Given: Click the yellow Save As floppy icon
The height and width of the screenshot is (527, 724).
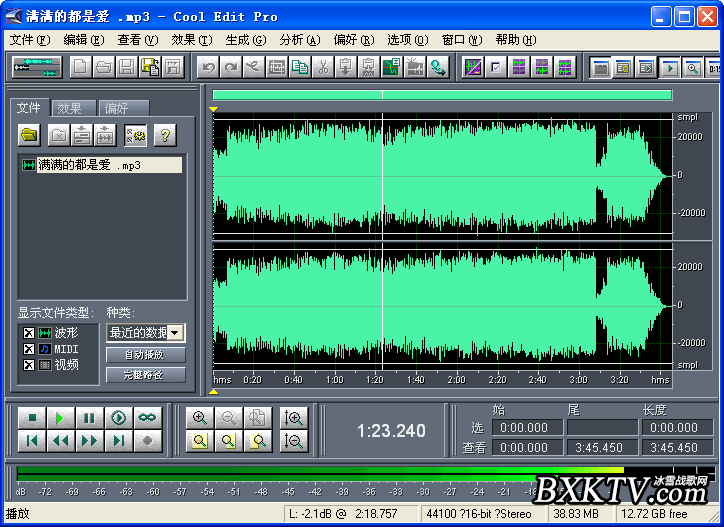Looking at the screenshot, I should [x=150, y=67].
